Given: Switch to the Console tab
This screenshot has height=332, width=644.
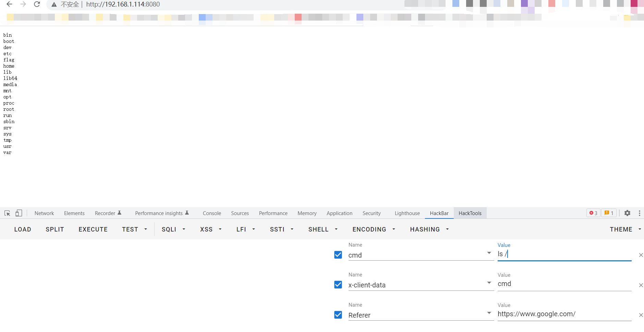Looking at the screenshot, I should [212, 213].
